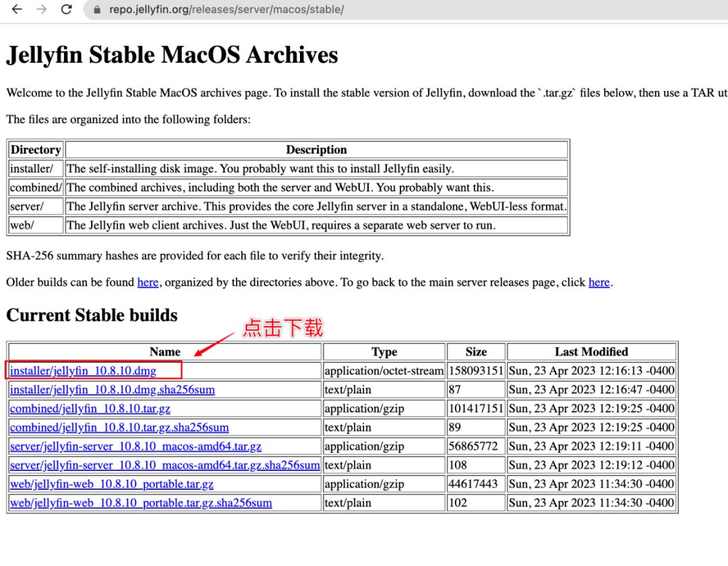Click the 'Directory' column header

click(36, 150)
